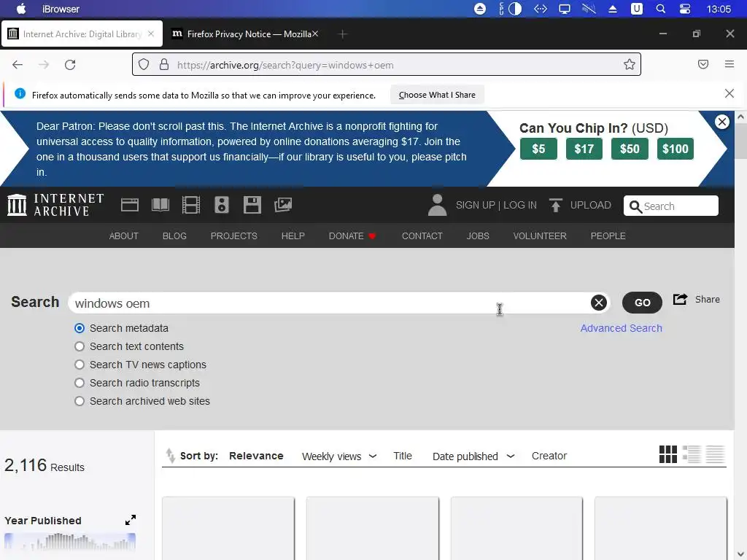747x560 pixels.
Task: Focus the main windows oem search field
Action: (x=329, y=303)
